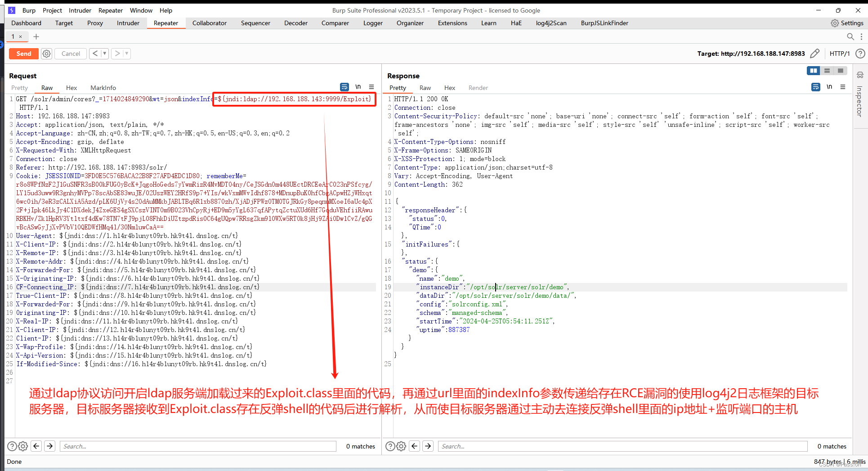868x471 pixels.
Task: Toggle request word-wrap icon
Action: (x=345, y=87)
